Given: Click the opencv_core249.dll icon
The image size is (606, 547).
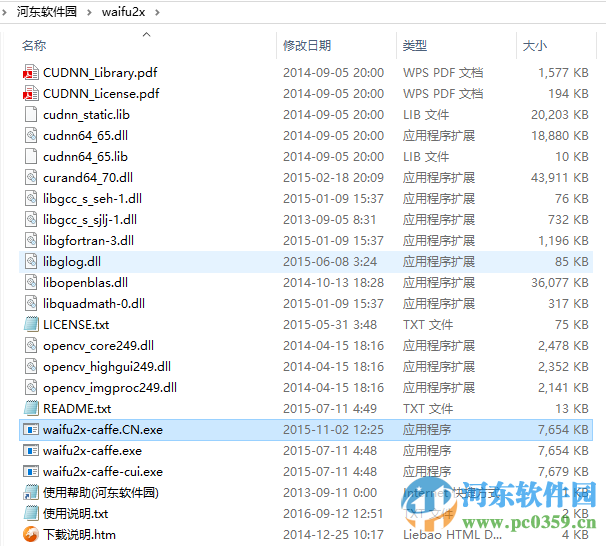Looking at the screenshot, I should pos(31,346).
